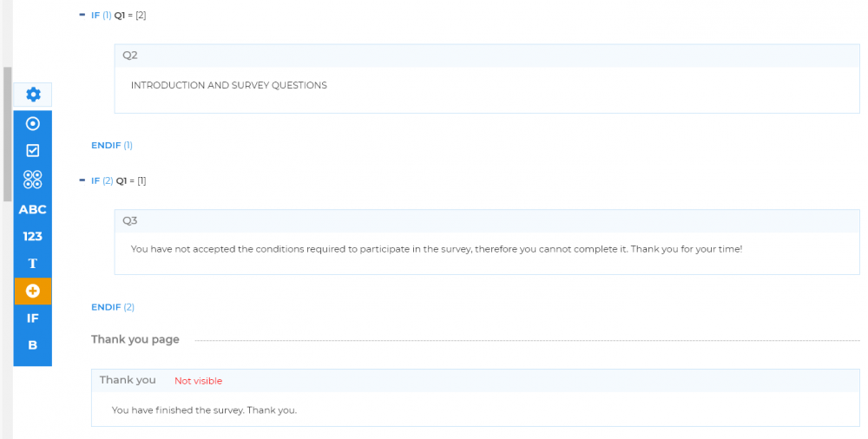
Task: Select the Thank you block header
Action: click(476, 380)
